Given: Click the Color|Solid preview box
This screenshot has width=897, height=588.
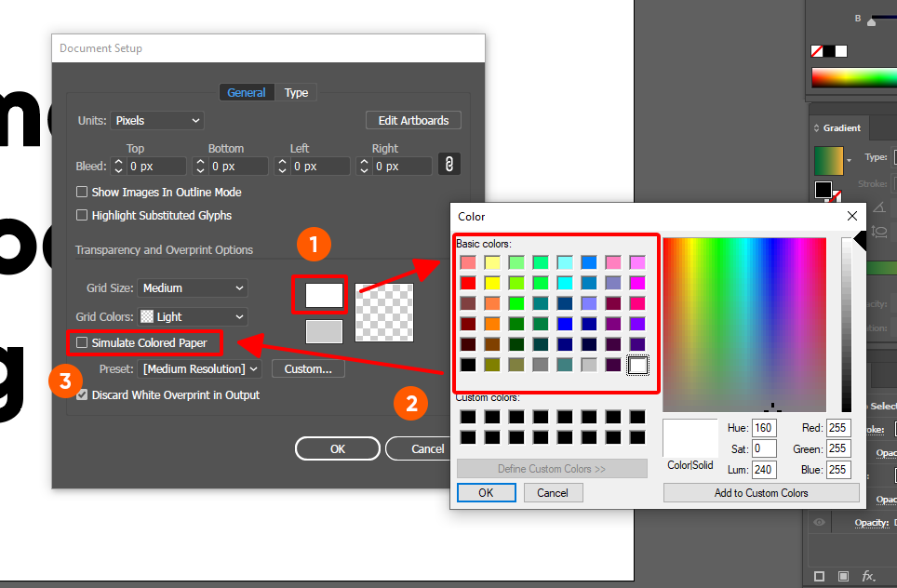Looking at the screenshot, I should tap(689, 438).
